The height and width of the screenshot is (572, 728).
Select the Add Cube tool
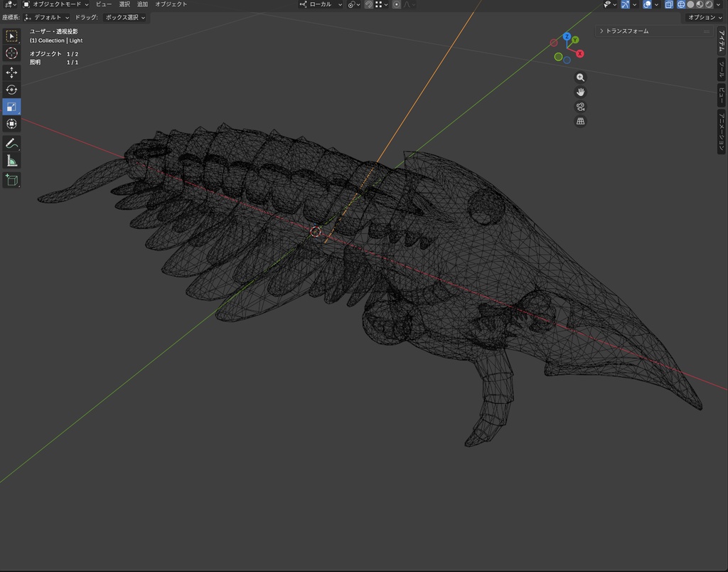[x=11, y=180]
